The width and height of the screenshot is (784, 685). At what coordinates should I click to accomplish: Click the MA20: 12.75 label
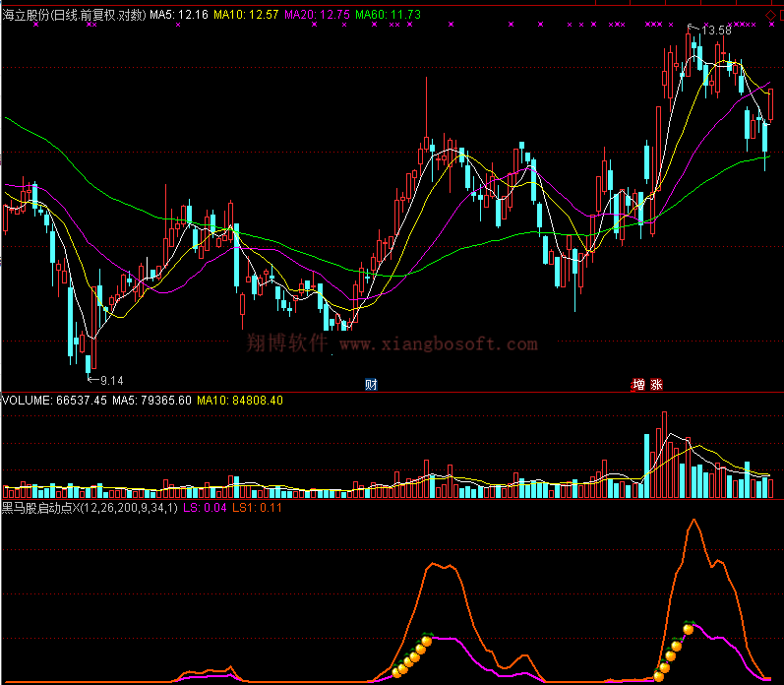[317, 15]
